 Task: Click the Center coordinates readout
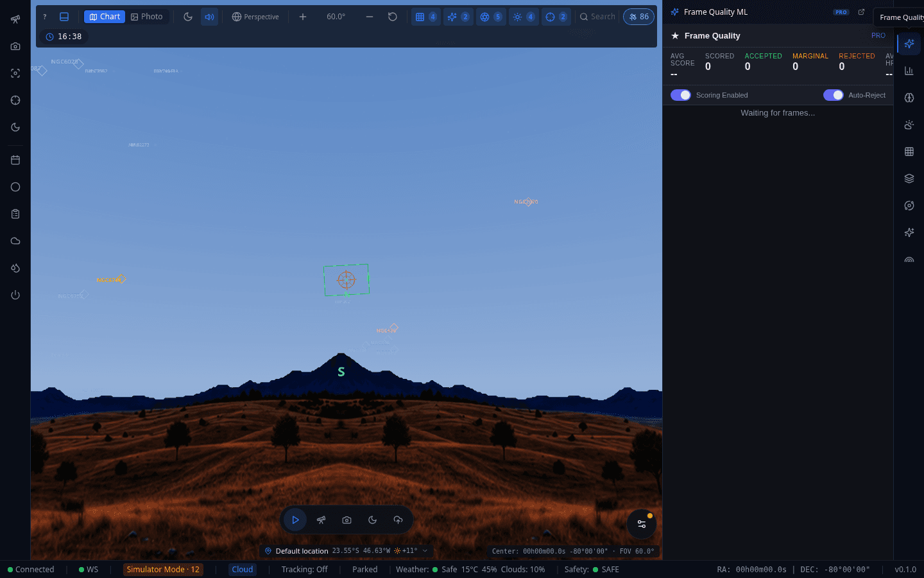pyautogui.click(x=573, y=551)
